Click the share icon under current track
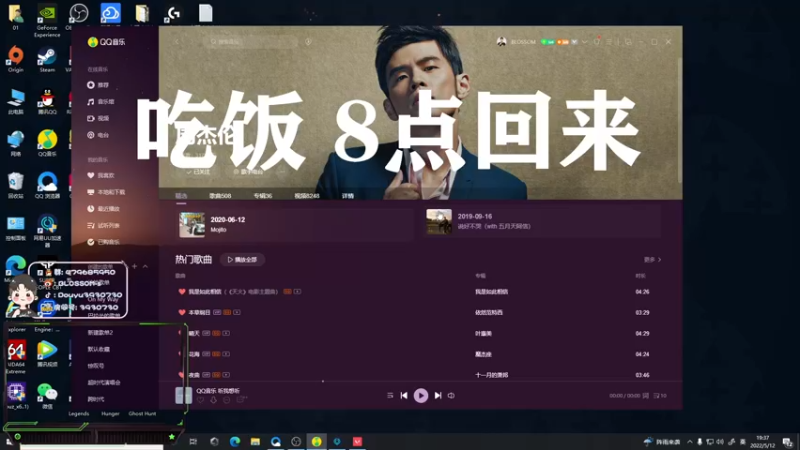This screenshot has height=450, width=800. [241, 400]
